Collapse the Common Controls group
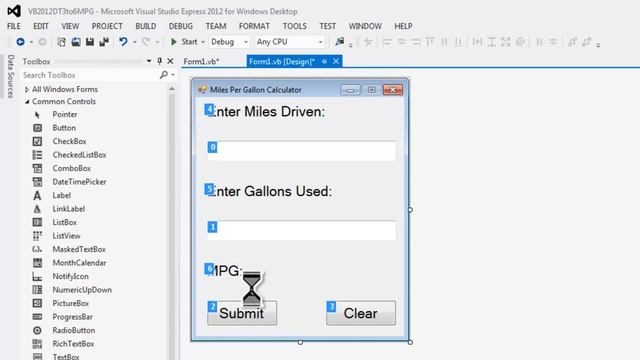The image size is (640, 360). coord(27,102)
